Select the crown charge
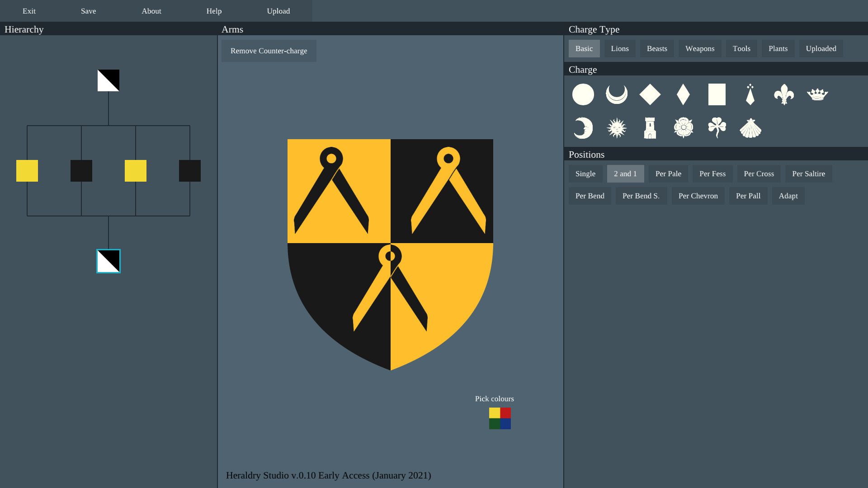Viewport: 868px width, 488px height. click(x=818, y=94)
